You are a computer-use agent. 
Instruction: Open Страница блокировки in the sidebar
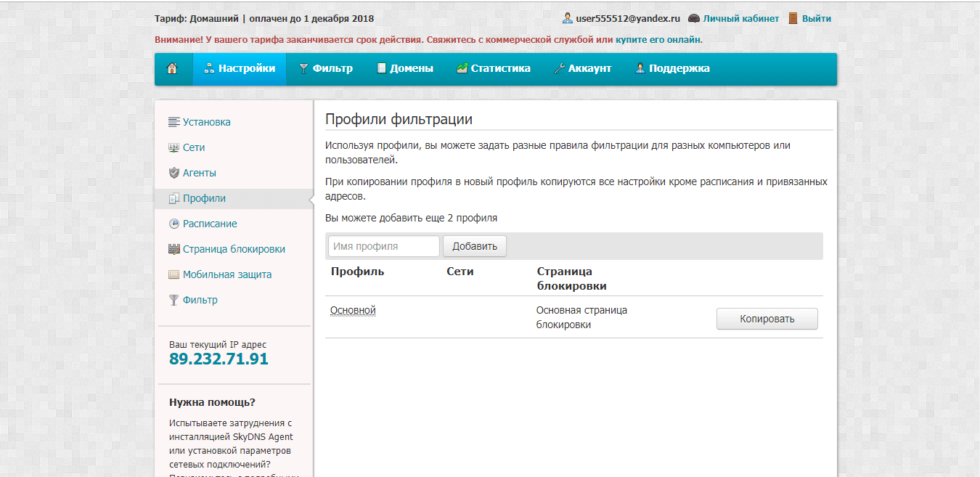pos(233,250)
